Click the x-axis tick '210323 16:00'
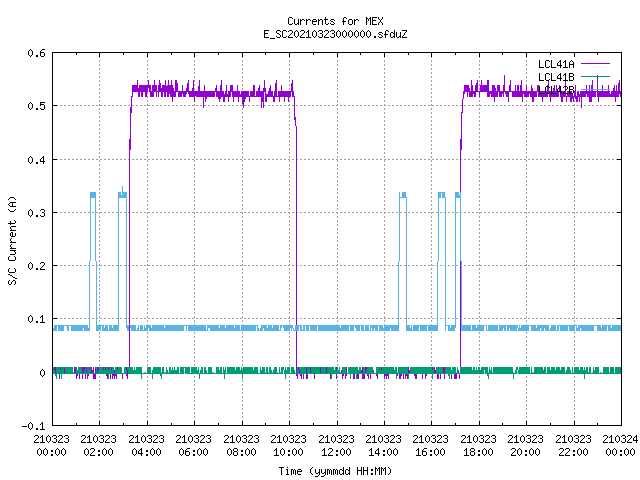This screenshot has height=480, width=640. (431, 446)
